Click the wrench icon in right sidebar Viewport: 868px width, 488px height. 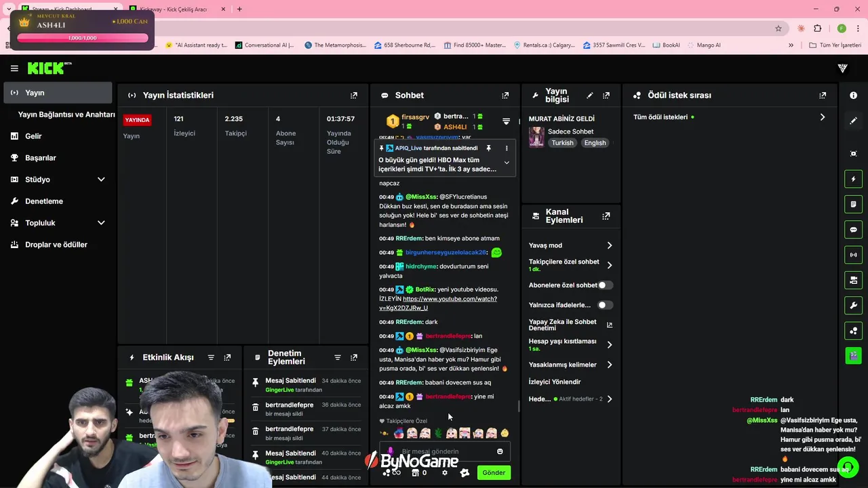tap(853, 305)
